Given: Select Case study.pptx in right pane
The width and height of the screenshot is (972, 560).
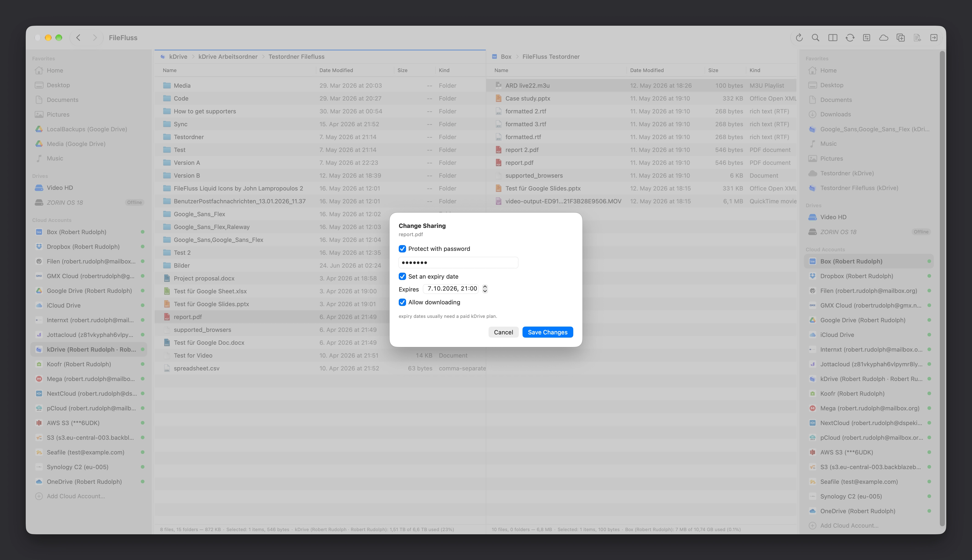Looking at the screenshot, I should point(641,98).
